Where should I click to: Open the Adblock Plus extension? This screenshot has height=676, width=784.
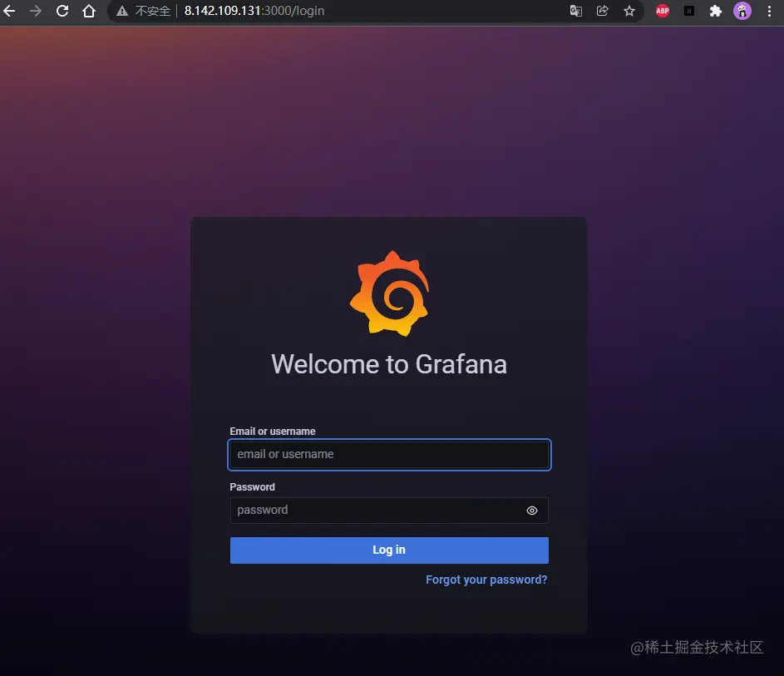tap(662, 11)
